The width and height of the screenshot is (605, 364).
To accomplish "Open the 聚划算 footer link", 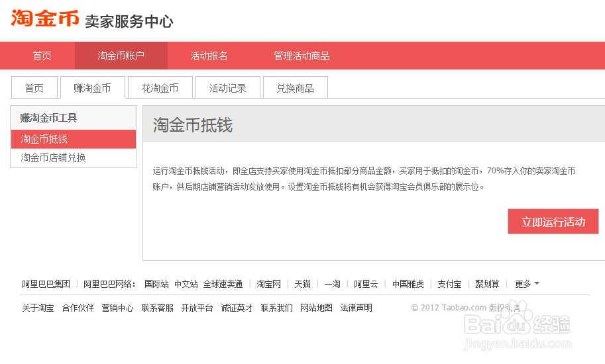I will [487, 285].
